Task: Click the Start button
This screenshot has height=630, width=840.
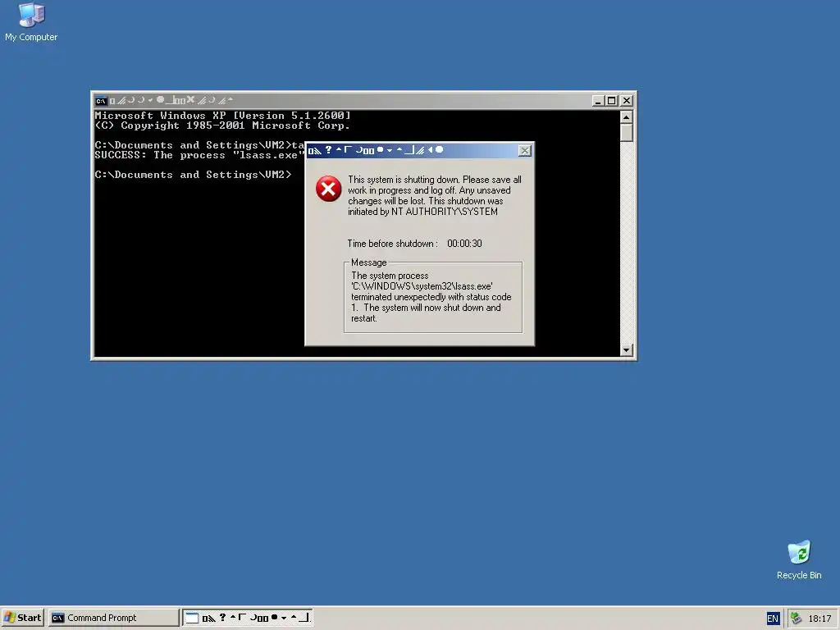Action: click(22, 618)
